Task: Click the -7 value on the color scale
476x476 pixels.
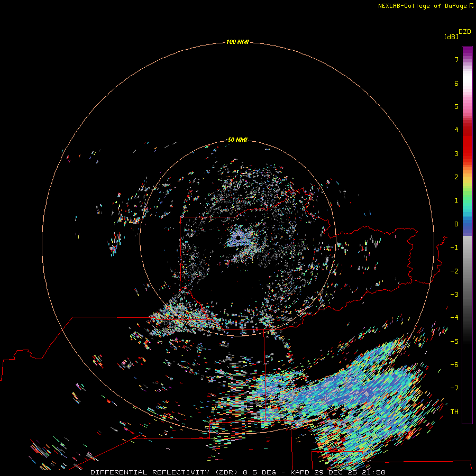Action: [454, 388]
